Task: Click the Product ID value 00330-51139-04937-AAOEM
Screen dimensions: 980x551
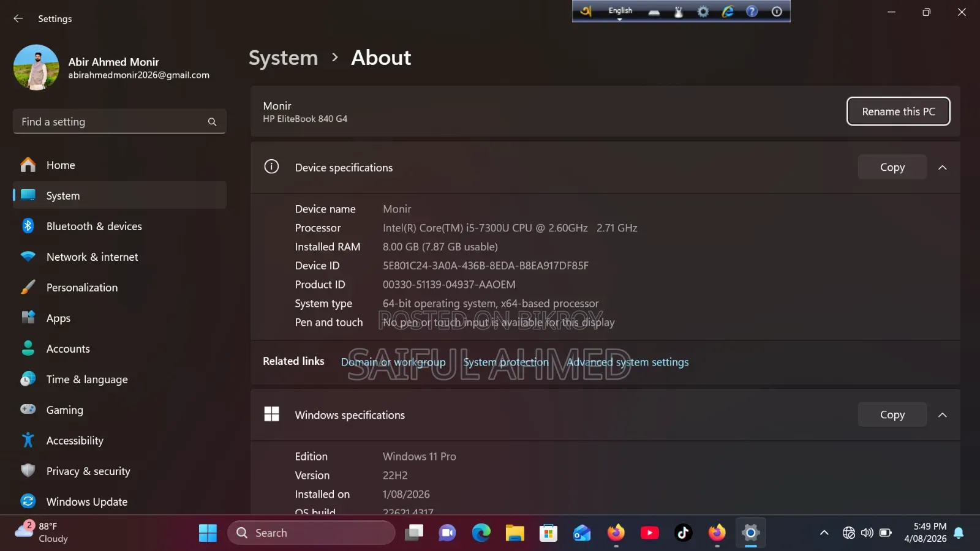Action: [x=449, y=285]
